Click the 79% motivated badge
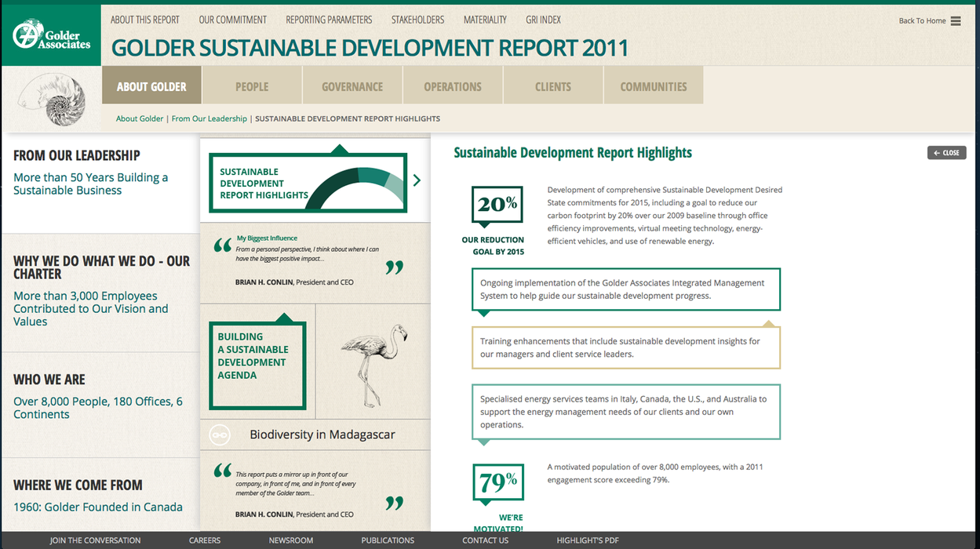Viewport: 980px width, 549px height. pos(497,482)
